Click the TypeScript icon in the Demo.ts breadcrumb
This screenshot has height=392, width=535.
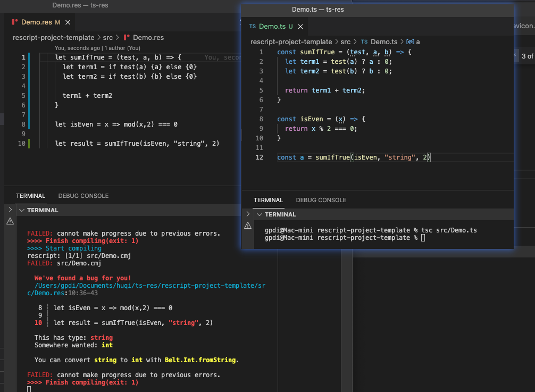point(364,41)
